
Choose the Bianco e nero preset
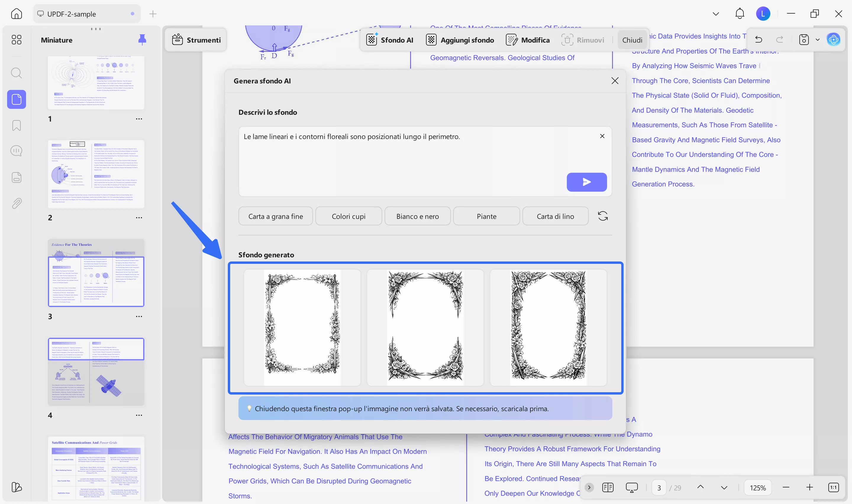coord(417,216)
